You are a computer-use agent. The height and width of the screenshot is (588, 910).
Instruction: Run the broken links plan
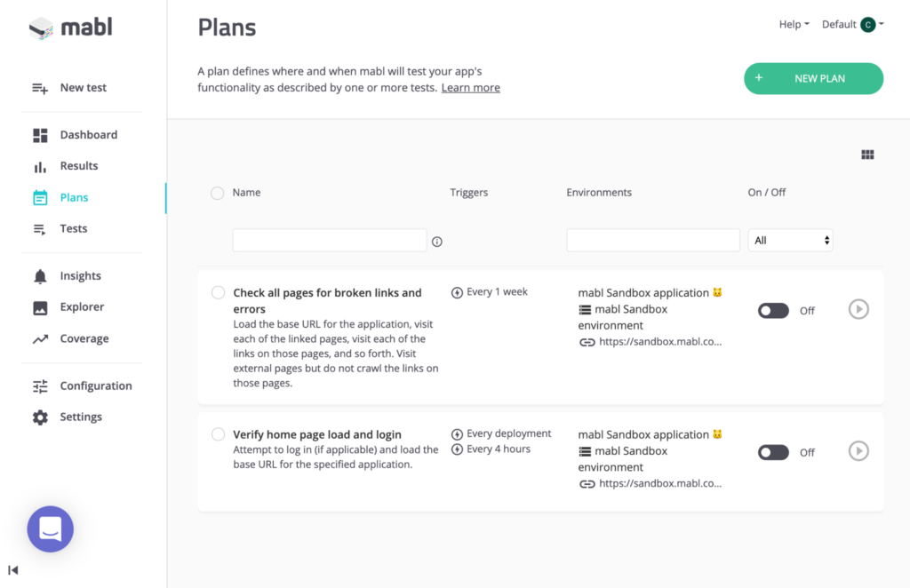858,309
